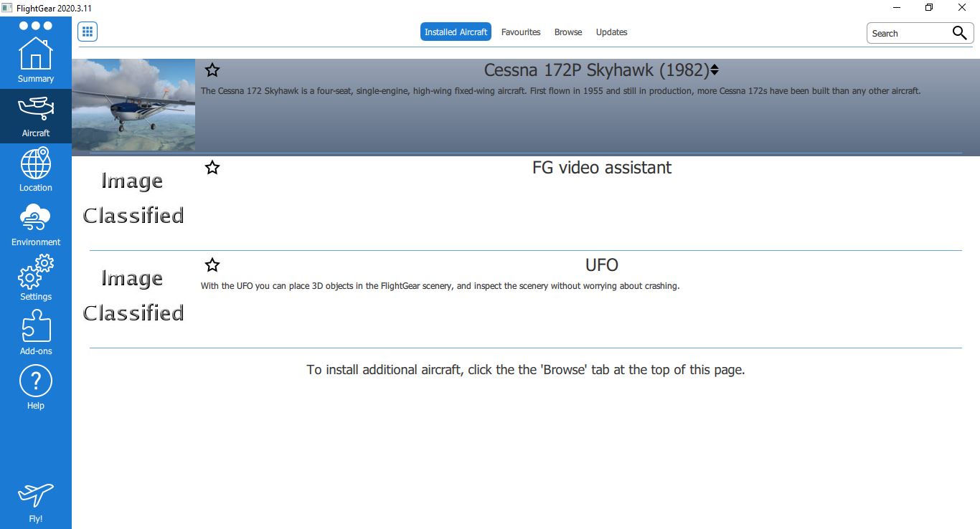Click the UFO description text

(440, 286)
